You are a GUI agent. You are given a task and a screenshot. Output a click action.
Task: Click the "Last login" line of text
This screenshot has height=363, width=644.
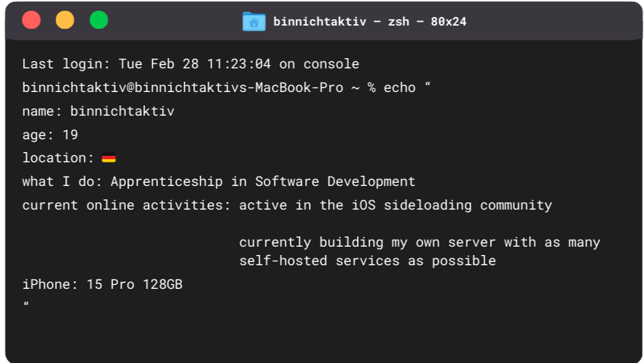[190, 64]
